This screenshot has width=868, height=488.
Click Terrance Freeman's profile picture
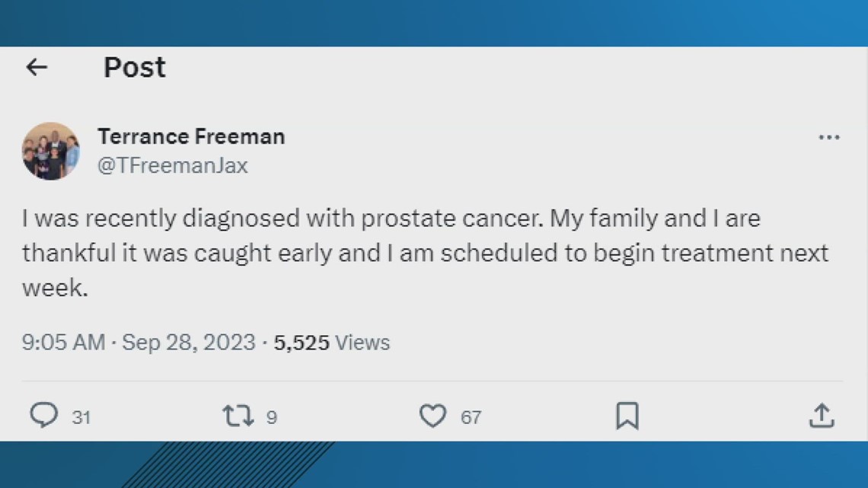(51, 150)
